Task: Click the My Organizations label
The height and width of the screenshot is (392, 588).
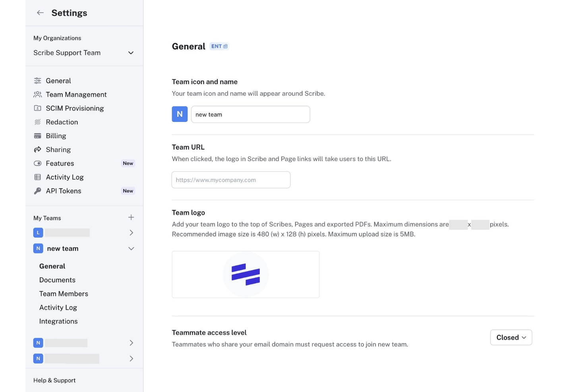Action: [x=57, y=38]
